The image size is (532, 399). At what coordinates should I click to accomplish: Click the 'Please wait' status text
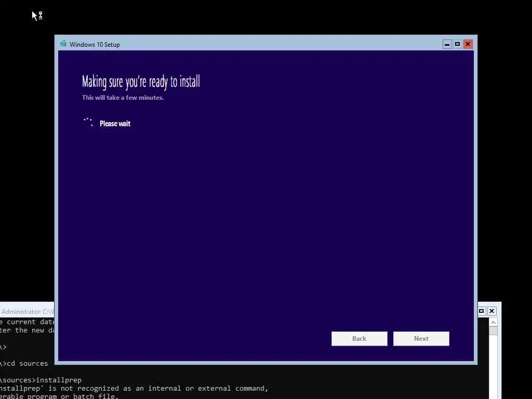[115, 124]
